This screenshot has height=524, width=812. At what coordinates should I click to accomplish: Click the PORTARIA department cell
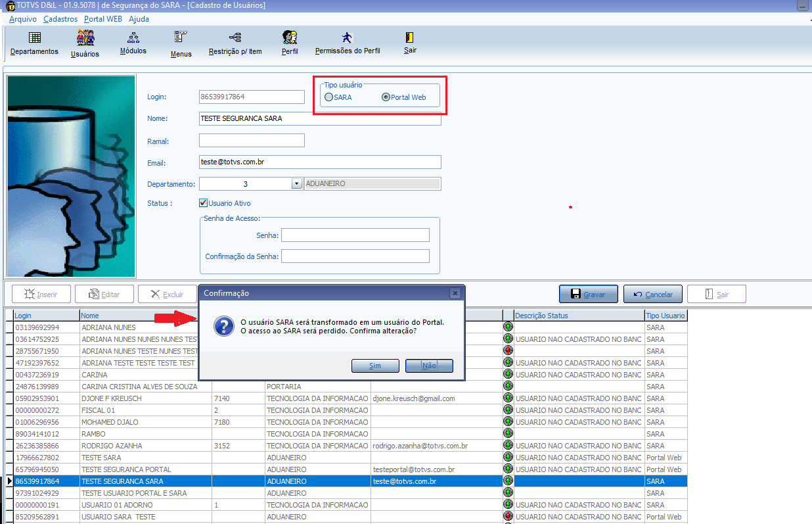click(318, 387)
